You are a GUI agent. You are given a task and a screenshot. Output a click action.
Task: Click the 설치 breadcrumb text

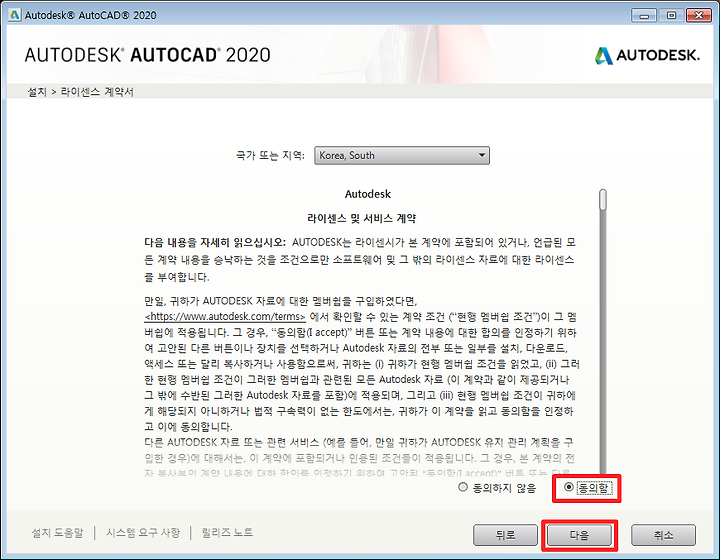pos(37,92)
